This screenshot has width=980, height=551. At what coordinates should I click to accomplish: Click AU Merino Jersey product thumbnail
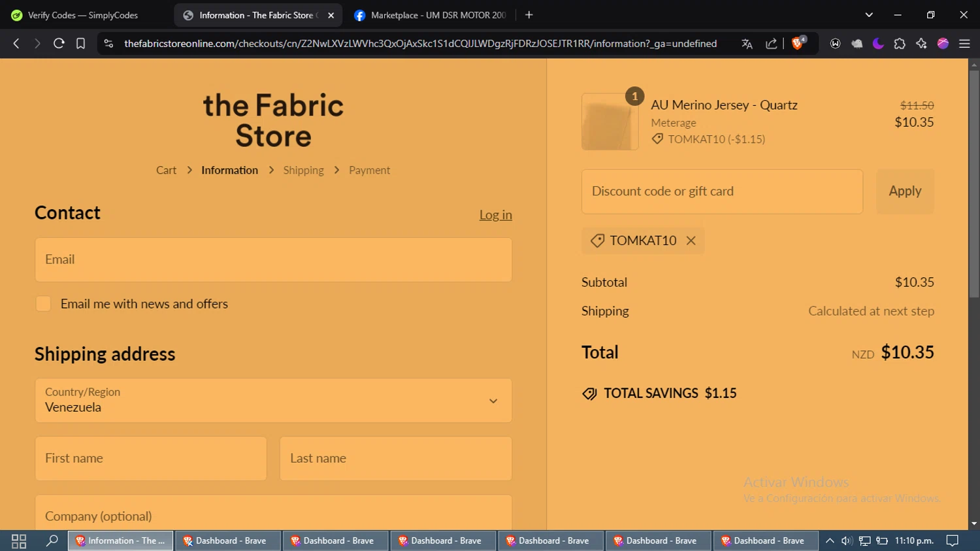(610, 122)
